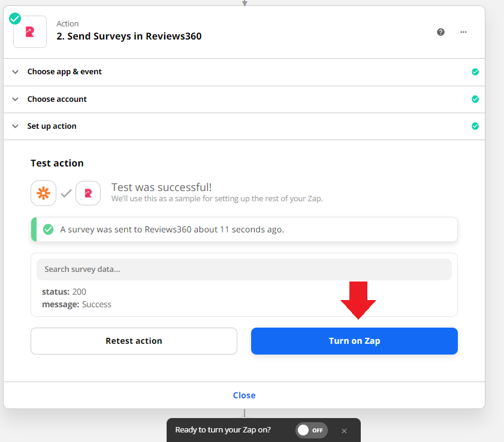Click the 'A survey was sent to Reviews360' message
This screenshot has width=504, height=442.
pos(172,229)
